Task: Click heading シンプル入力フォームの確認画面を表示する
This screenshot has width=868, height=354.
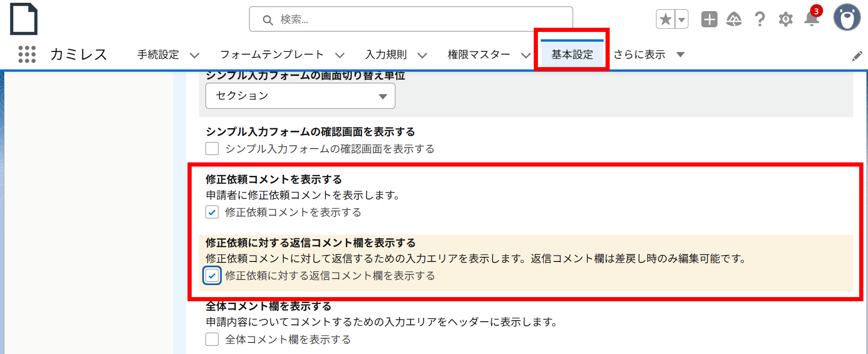Action: 310,131
